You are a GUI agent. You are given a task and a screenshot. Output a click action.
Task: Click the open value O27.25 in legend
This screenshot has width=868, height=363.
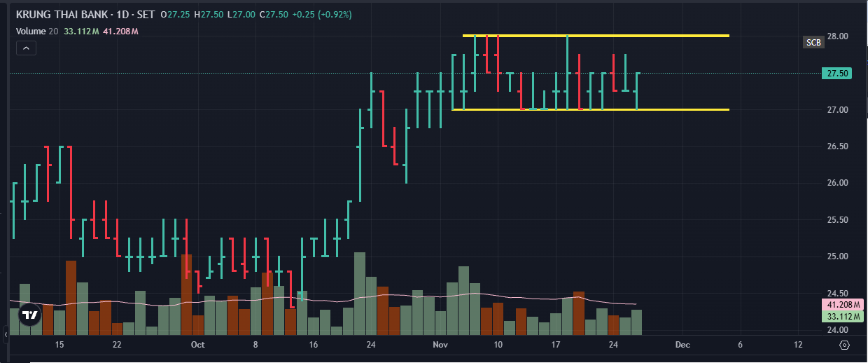pos(175,14)
